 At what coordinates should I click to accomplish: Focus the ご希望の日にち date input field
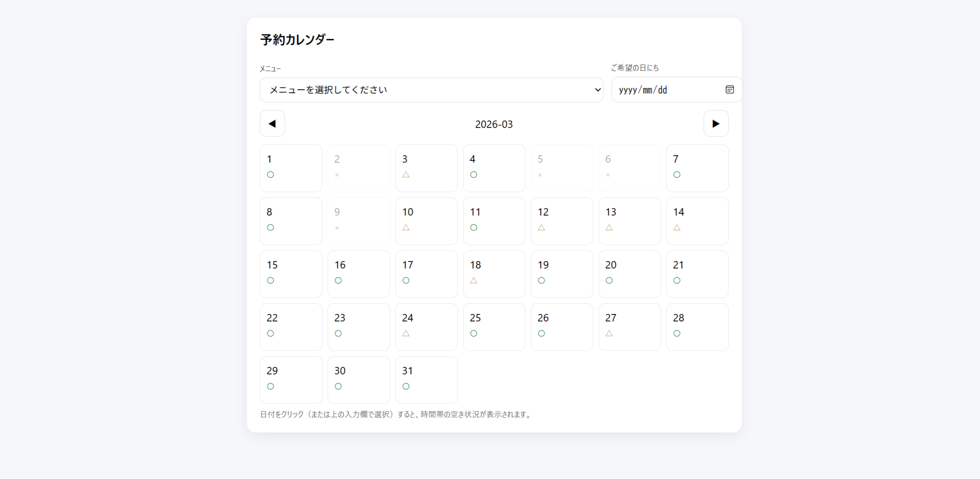point(676,90)
